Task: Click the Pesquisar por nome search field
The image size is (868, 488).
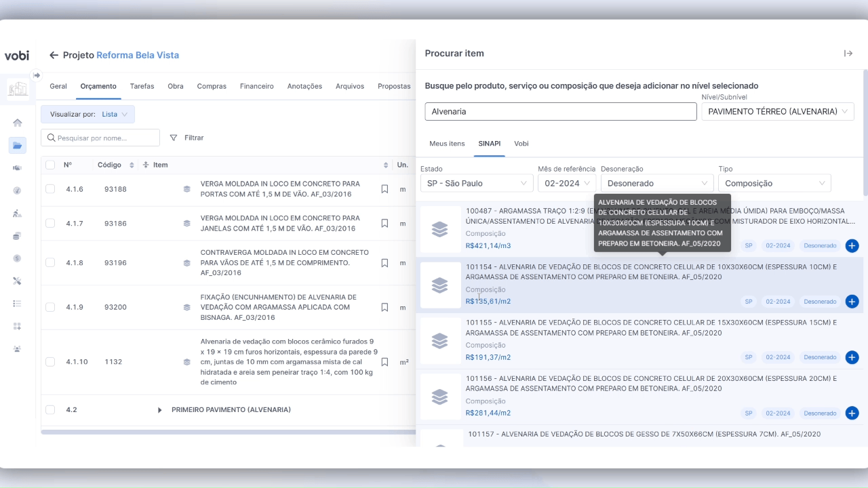Action: pos(100,138)
